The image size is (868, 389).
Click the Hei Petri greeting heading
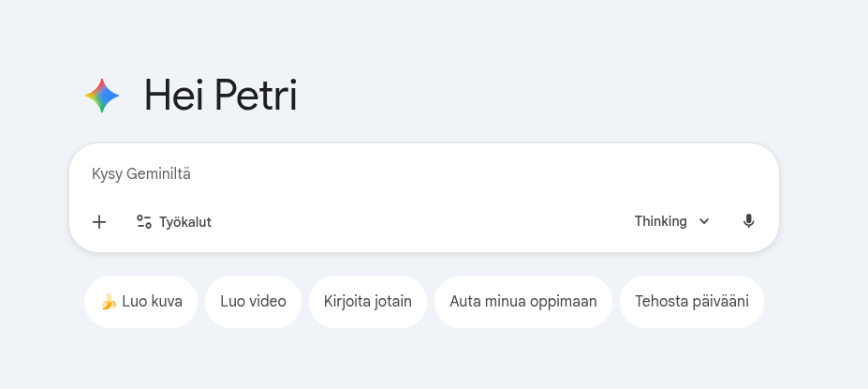click(x=220, y=96)
